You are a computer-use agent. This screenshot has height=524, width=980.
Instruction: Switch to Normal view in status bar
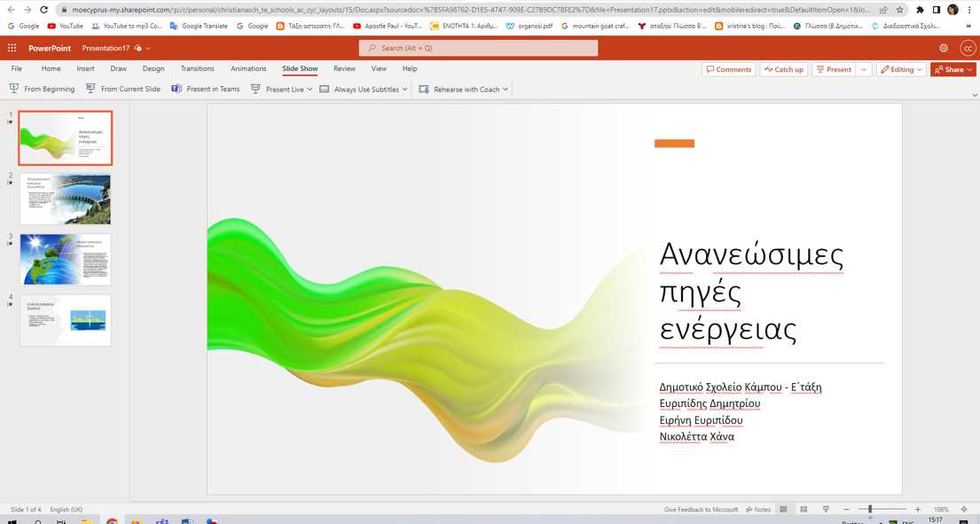click(x=783, y=510)
